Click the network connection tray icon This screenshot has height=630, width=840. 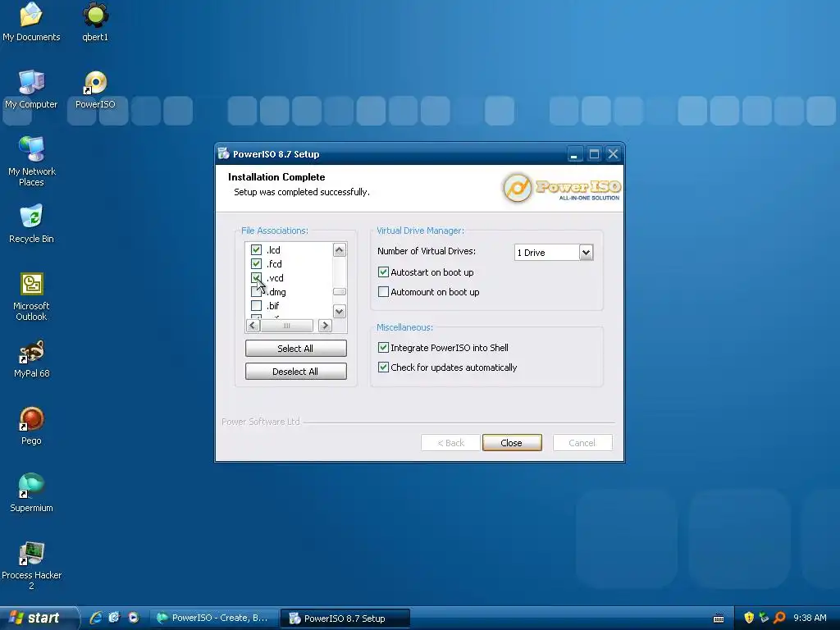tap(764, 618)
